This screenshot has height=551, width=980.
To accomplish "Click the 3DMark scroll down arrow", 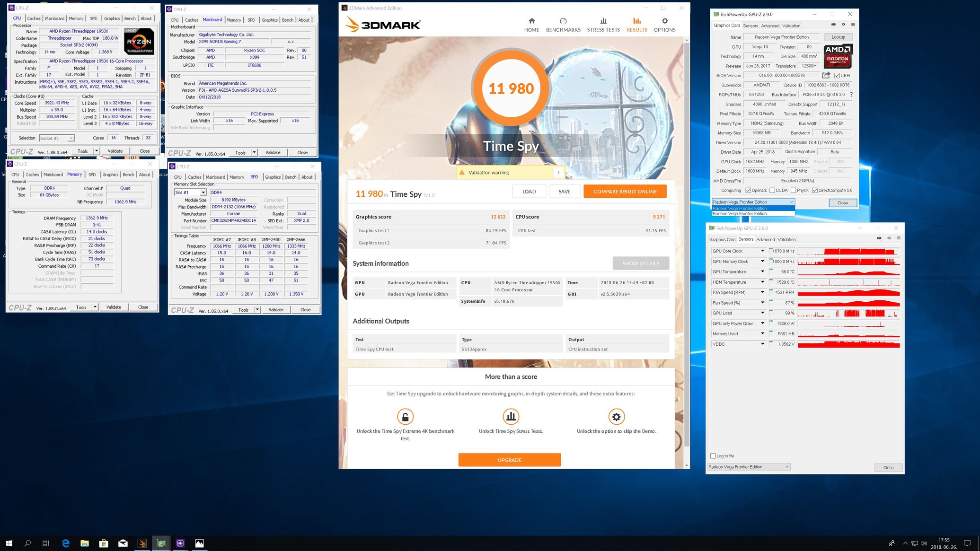I will click(x=687, y=465).
